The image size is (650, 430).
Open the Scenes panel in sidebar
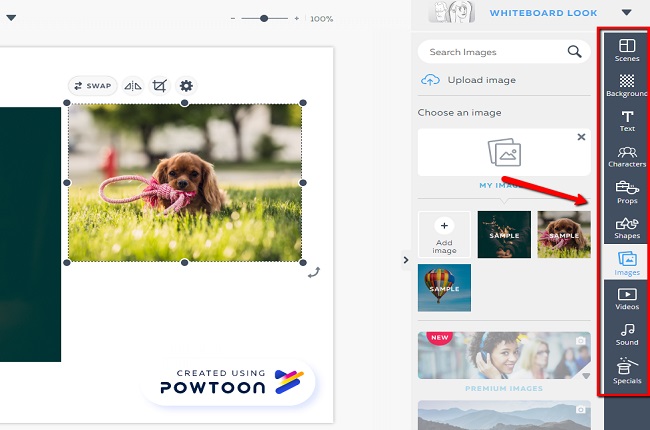tap(627, 50)
